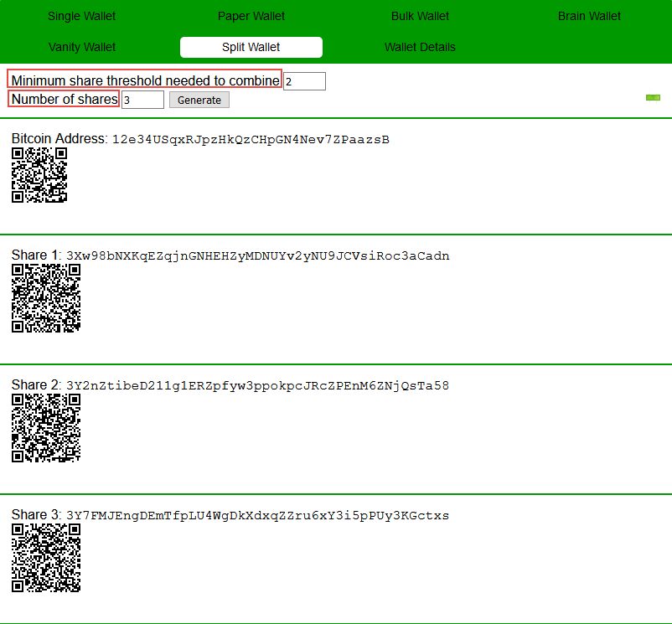Click the Share 1 QR code

pos(46,298)
